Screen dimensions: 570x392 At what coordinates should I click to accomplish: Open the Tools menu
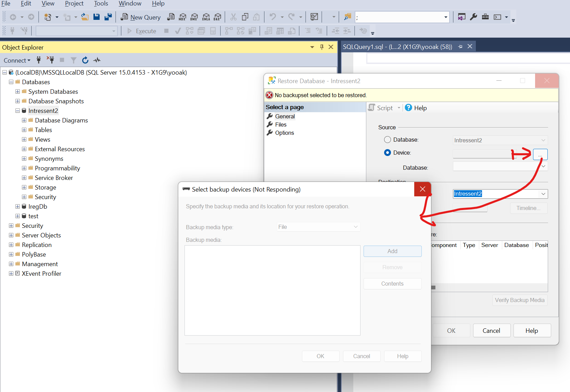(x=101, y=3)
